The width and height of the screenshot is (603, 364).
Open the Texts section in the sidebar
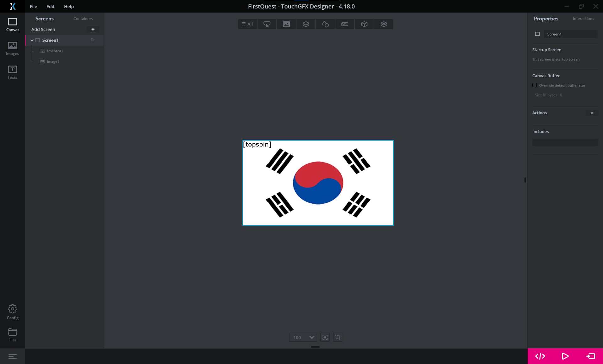[13, 72]
